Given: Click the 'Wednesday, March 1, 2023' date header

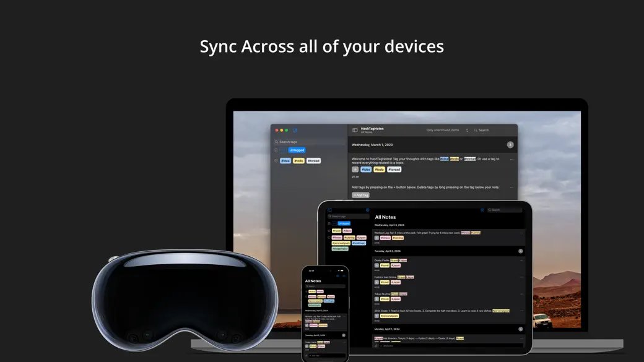Looking at the screenshot, I should 372,145.
